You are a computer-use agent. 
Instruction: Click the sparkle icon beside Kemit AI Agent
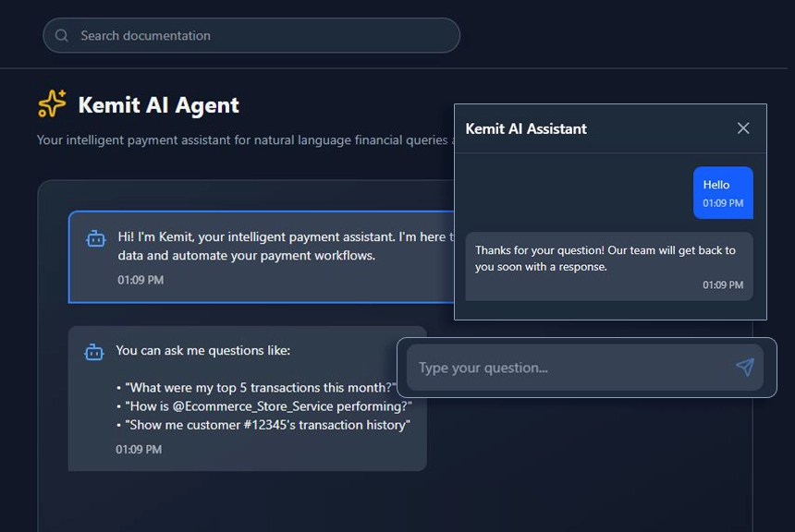(52, 103)
